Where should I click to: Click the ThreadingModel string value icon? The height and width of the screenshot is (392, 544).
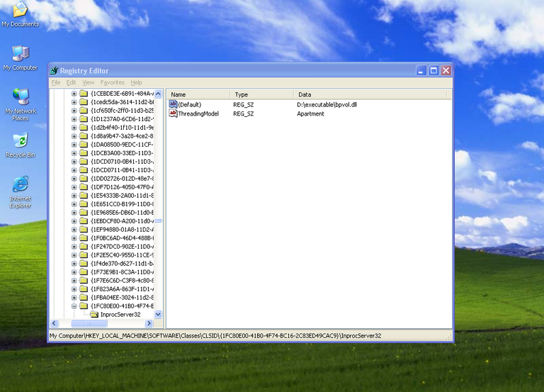pos(173,113)
